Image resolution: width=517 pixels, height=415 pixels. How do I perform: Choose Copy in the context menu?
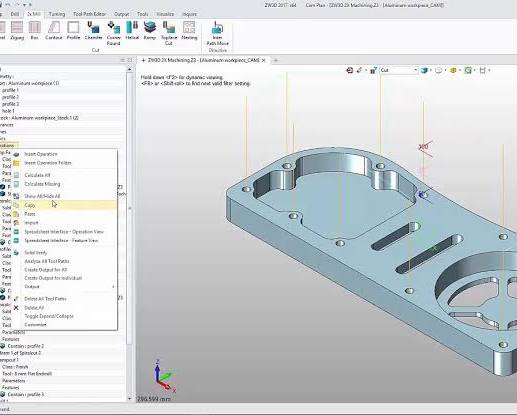pos(64,205)
